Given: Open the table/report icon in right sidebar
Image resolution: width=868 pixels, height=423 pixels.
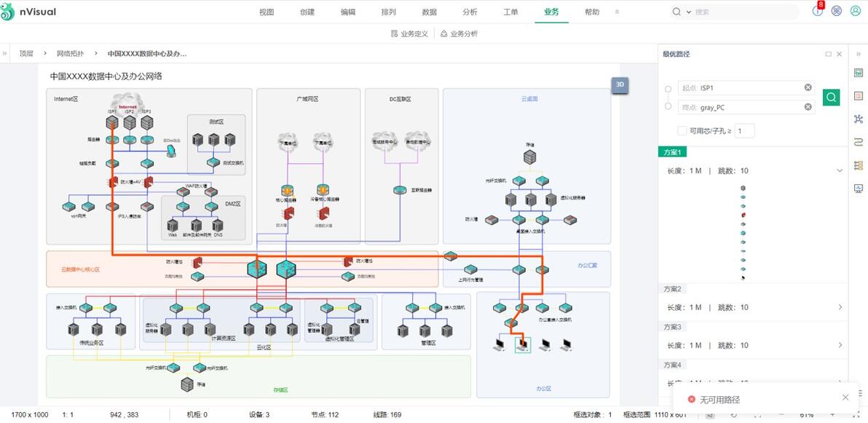Looking at the screenshot, I should pyautogui.click(x=857, y=96).
